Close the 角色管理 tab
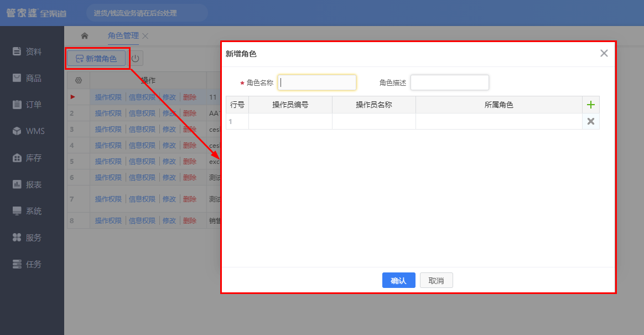Screen dimensions: 644x335 coord(145,36)
